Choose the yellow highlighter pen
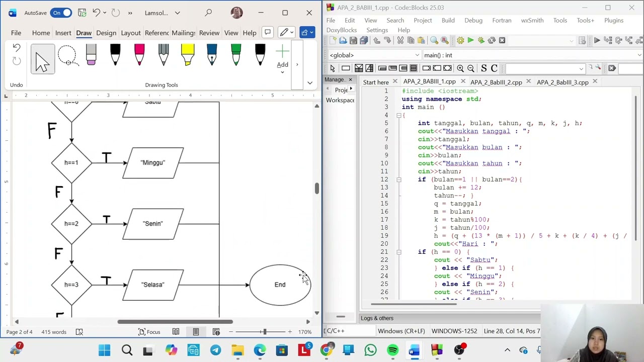 (188, 55)
